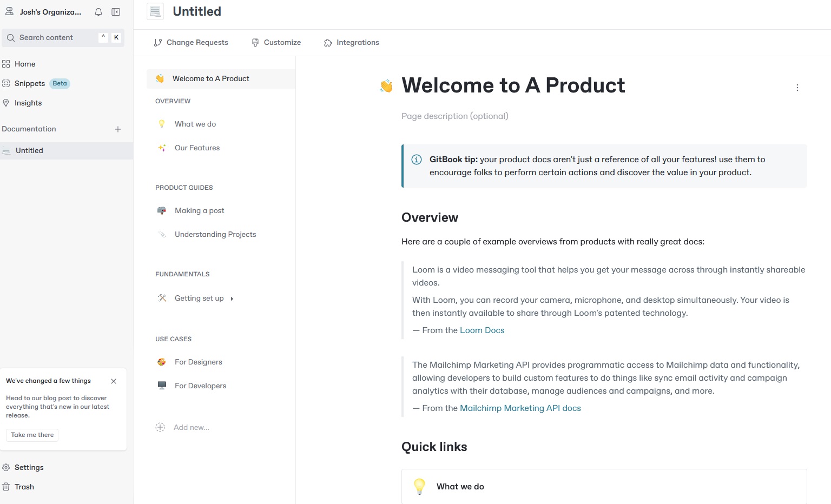Open the Customize tab
This screenshot has width=831, height=504.
[276, 42]
